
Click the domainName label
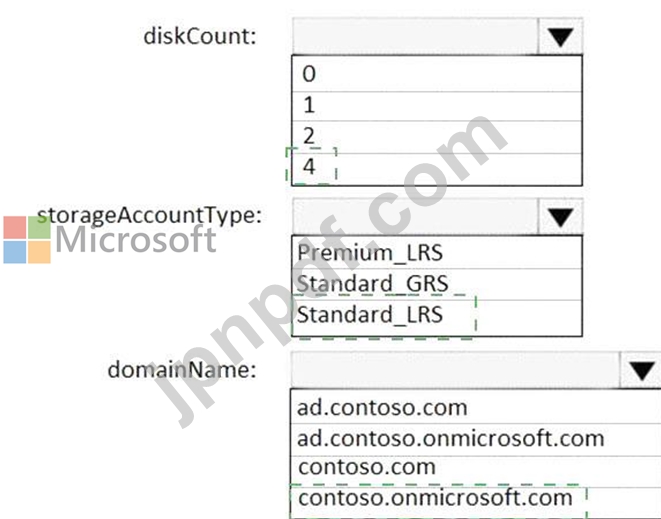(182, 370)
